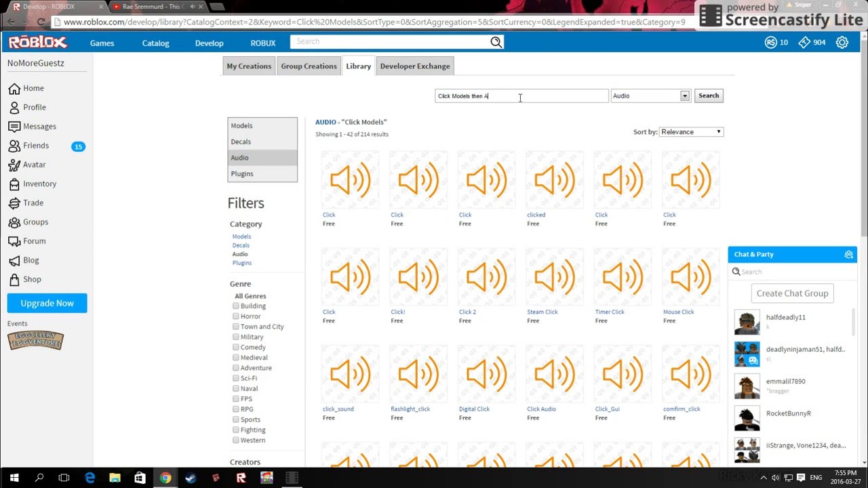Open the Catalog menu in header
This screenshot has width=868, height=488.
[x=155, y=43]
